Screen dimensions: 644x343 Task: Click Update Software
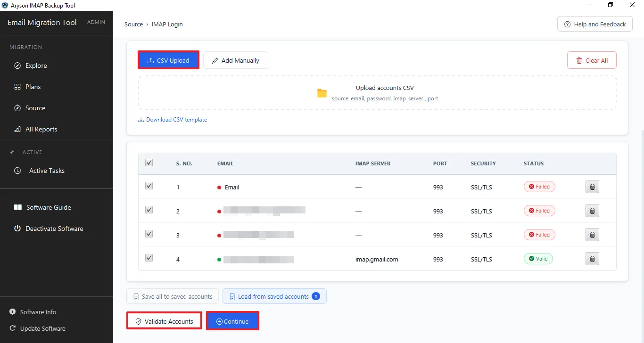click(x=42, y=328)
